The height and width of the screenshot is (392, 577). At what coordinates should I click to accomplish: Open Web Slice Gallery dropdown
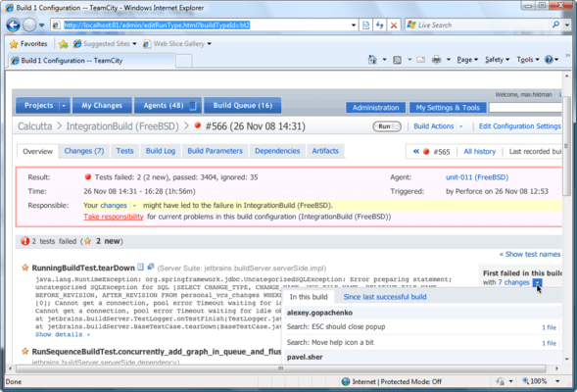177,44
